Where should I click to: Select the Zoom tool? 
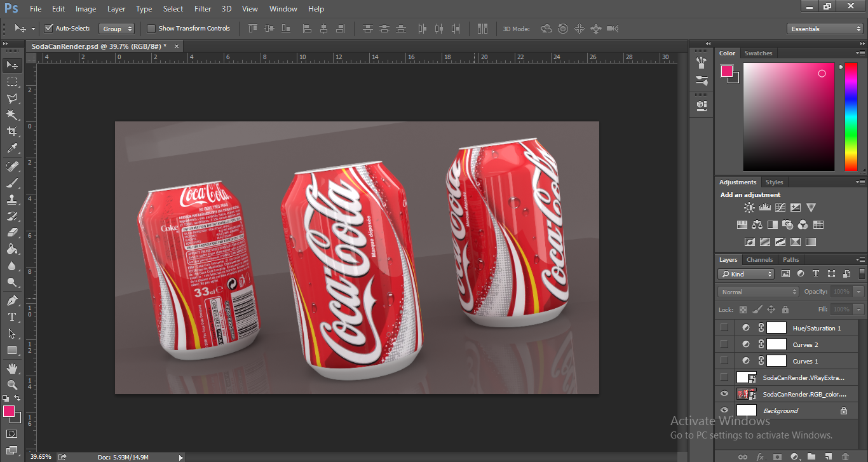12,385
